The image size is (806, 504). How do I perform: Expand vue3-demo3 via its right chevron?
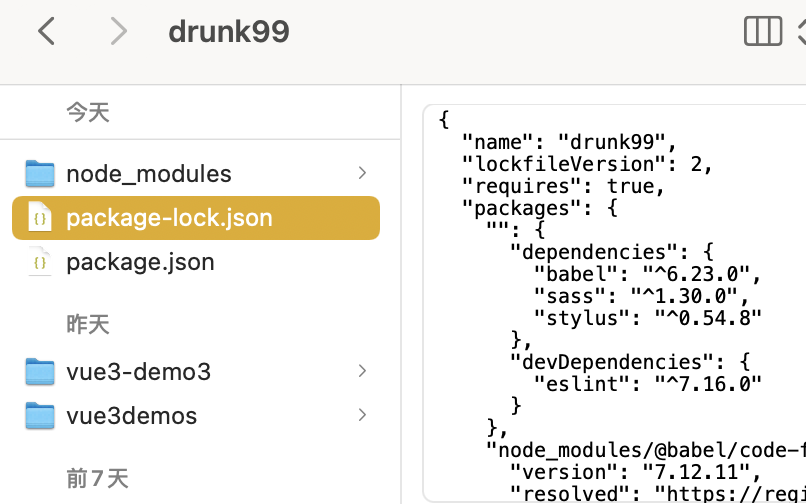[x=362, y=372]
